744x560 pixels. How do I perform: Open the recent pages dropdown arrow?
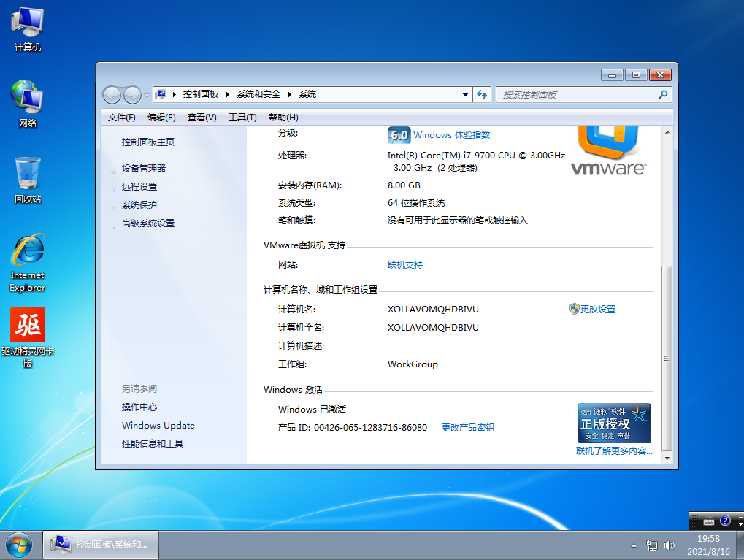click(x=147, y=96)
